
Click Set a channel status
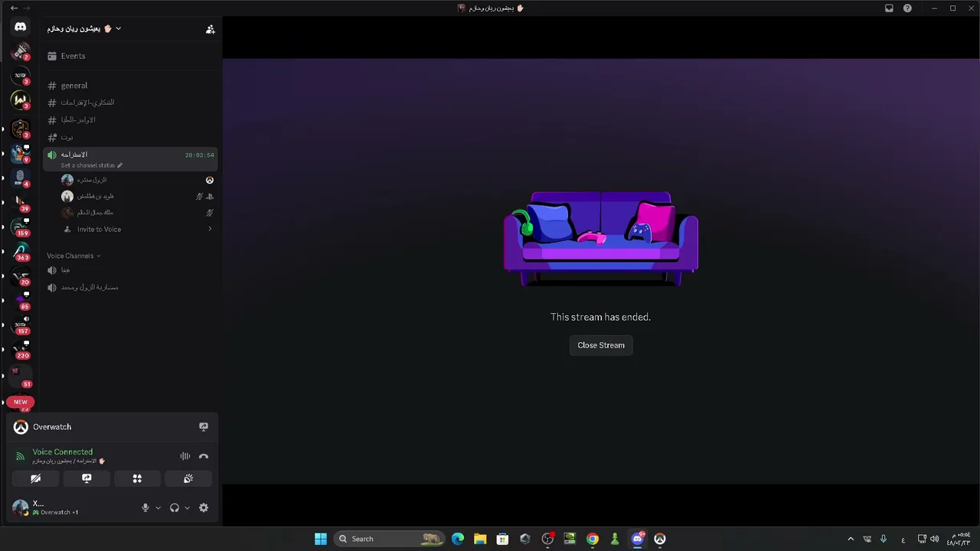coord(91,165)
